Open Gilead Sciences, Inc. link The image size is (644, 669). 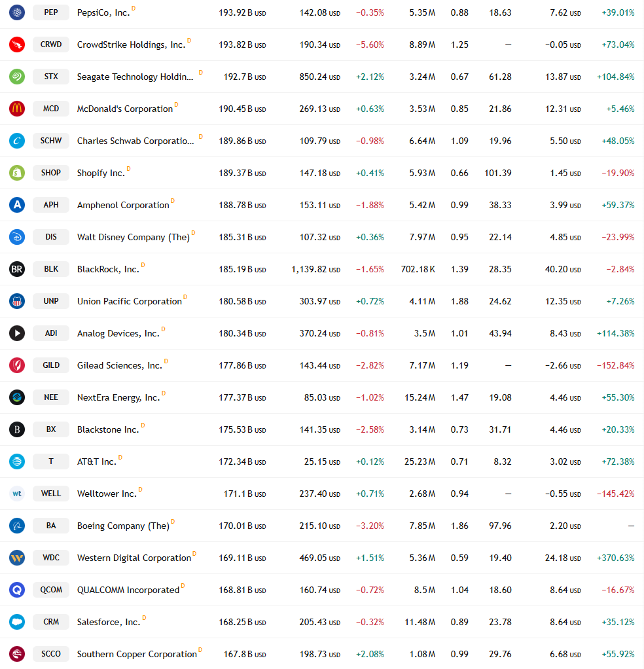(x=120, y=366)
